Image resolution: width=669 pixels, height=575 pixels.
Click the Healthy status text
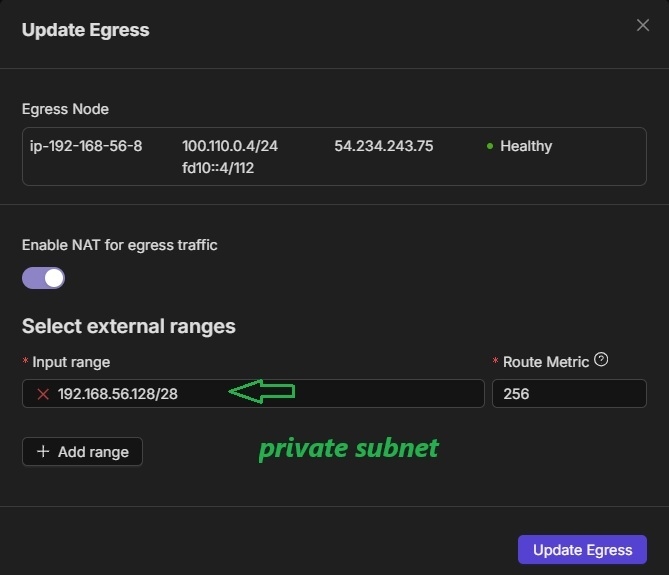[x=526, y=146]
